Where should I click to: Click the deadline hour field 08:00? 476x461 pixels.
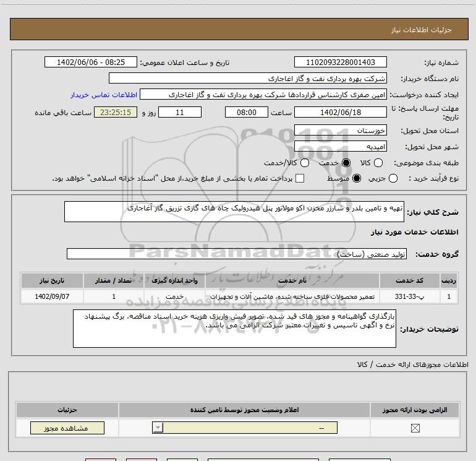(x=247, y=112)
